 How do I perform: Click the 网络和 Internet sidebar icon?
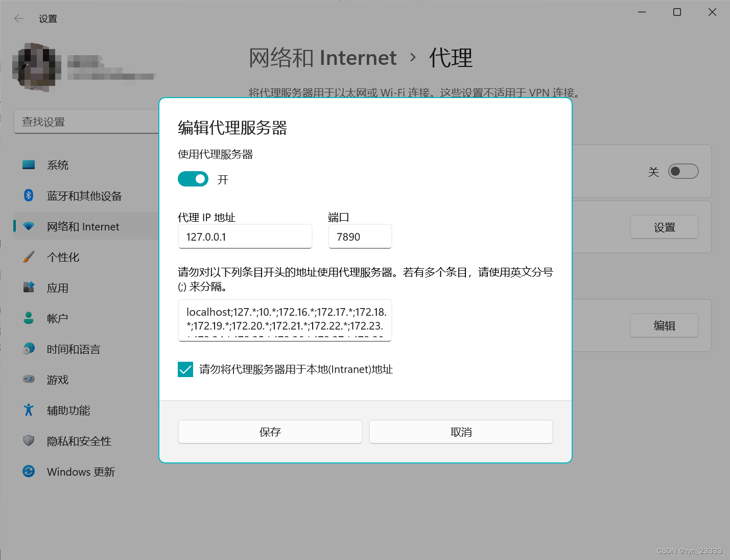[x=29, y=226]
